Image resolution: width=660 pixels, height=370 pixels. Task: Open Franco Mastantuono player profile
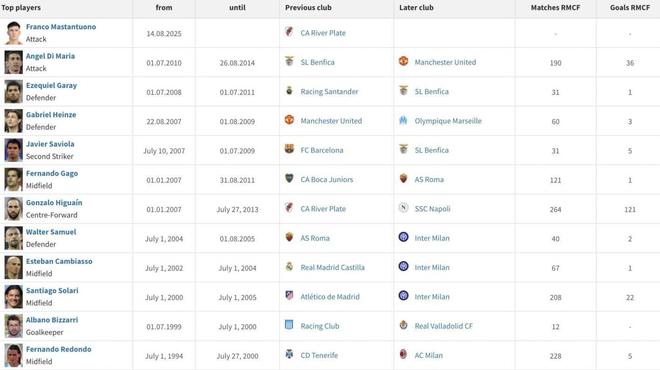click(x=61, y=27)
